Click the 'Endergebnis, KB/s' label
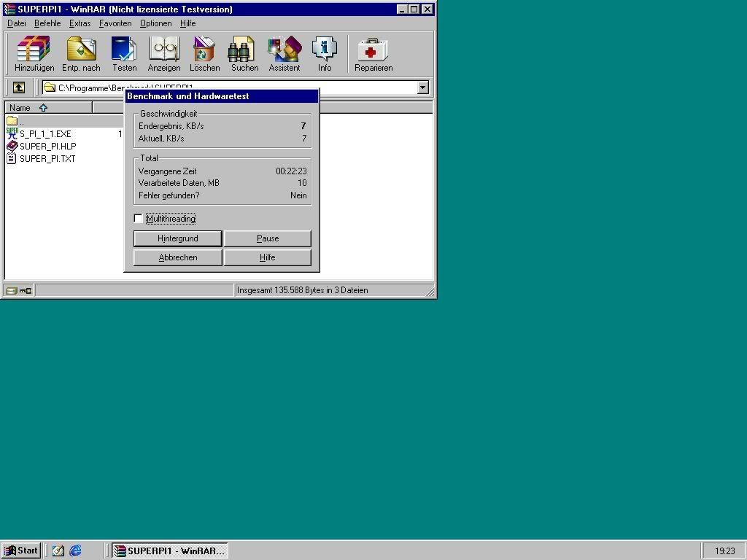 pyautogui.click(x=171, y=126)
